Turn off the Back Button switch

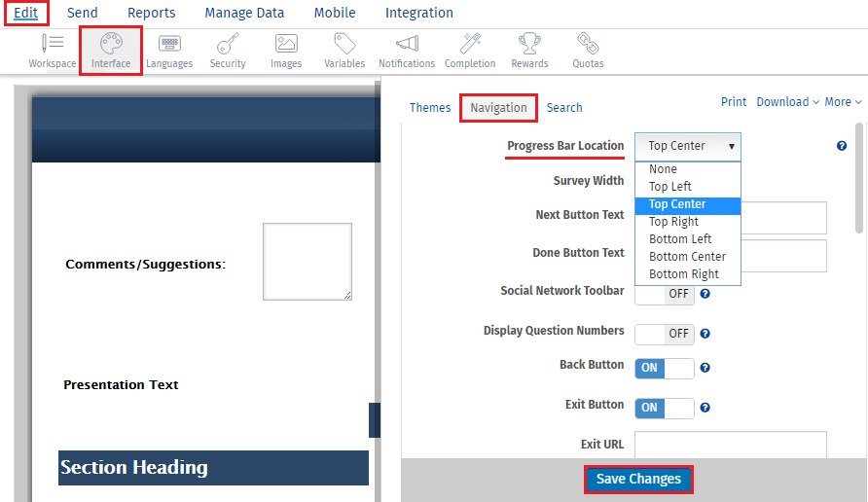pos(665,368)
